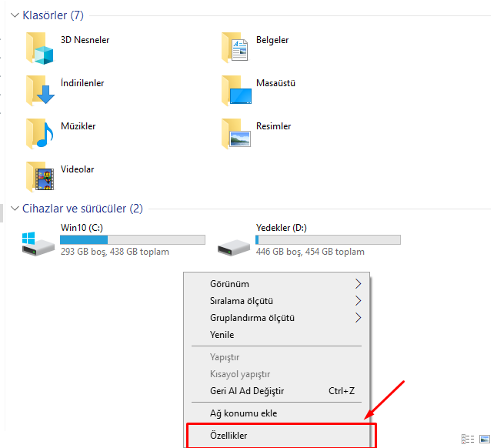Select the Yedekler (D:) drive icon

[234, 247]
